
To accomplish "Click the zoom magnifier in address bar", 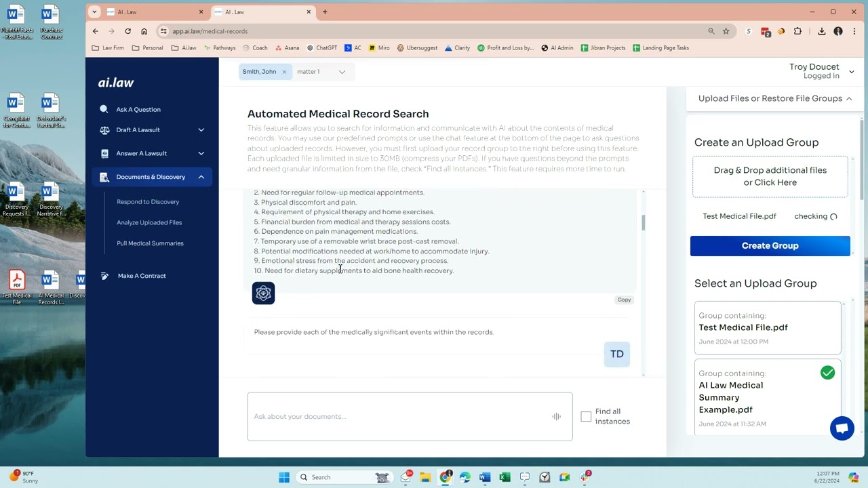I will pos(711,31).
